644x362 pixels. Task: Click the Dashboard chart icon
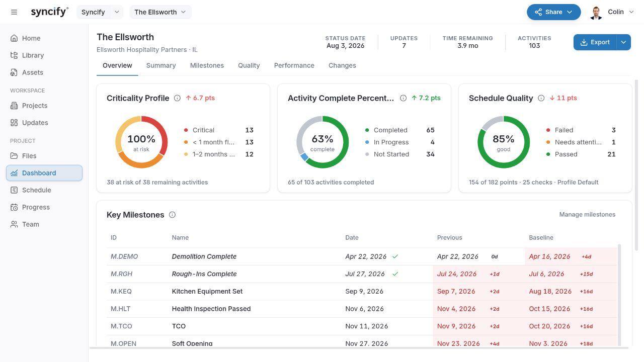14,173
